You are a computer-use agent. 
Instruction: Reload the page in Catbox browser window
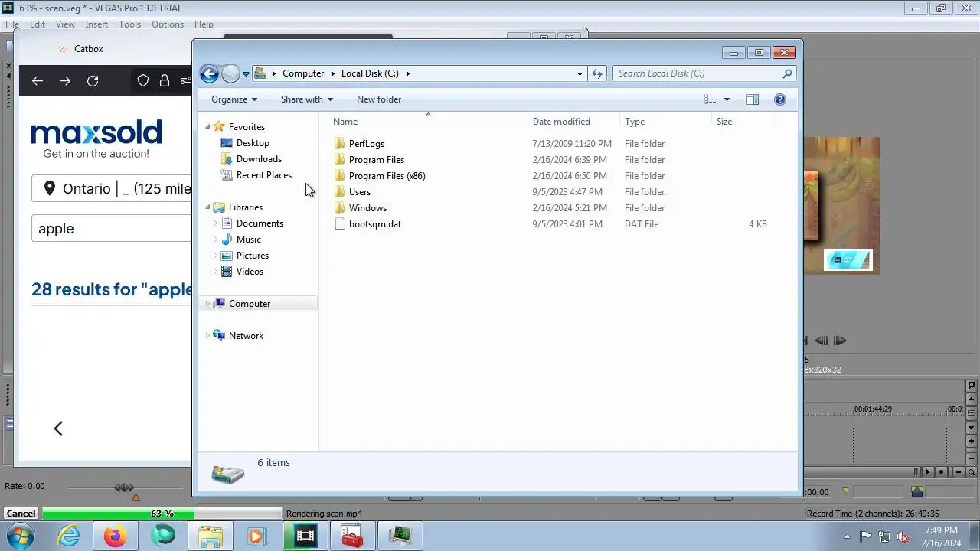pyautogui.click(x=93, y=80)
